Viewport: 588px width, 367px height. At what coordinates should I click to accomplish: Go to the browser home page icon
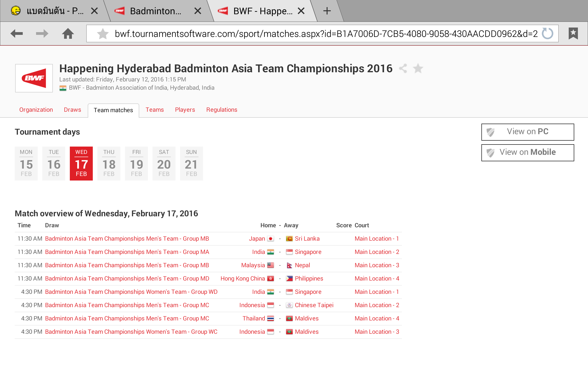[68, 33]
